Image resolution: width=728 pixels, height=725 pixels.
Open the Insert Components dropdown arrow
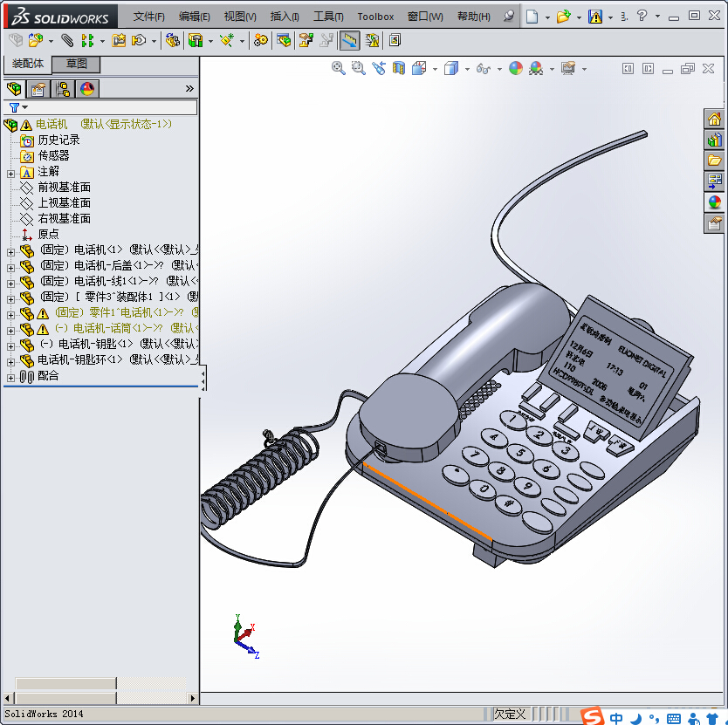click(51, 41)
